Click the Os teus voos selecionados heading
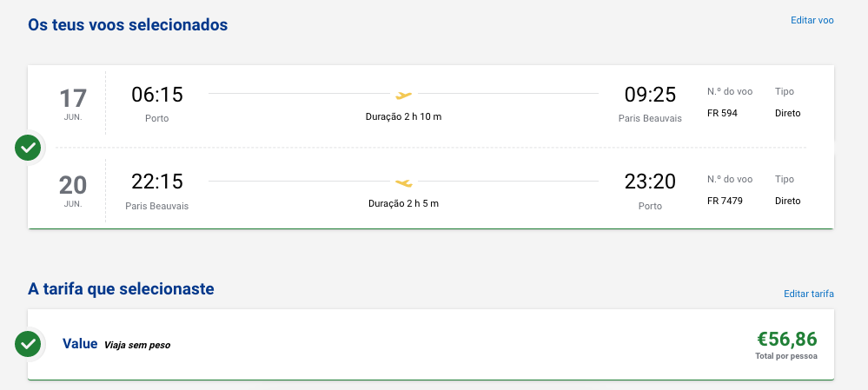The image size is (868, 390). click(128, 25)
